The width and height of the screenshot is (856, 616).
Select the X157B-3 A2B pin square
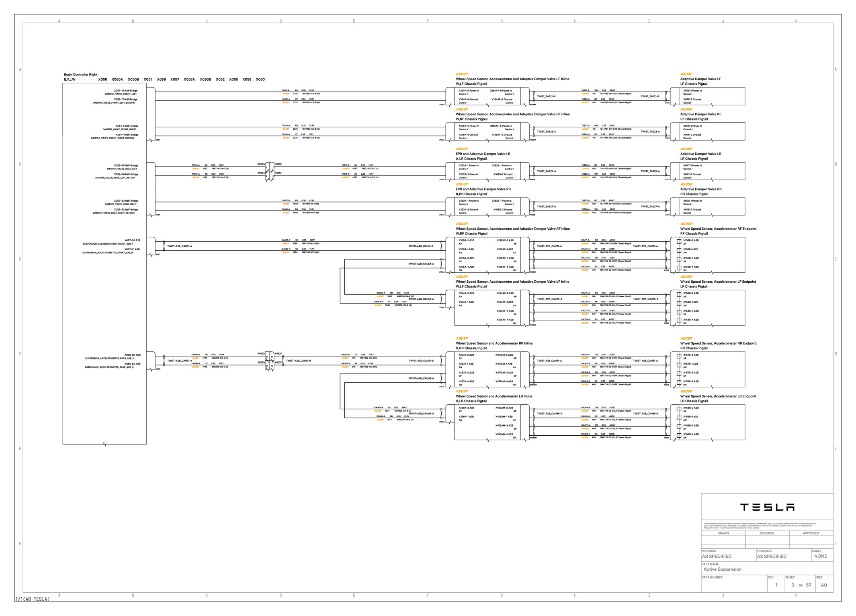679,374
